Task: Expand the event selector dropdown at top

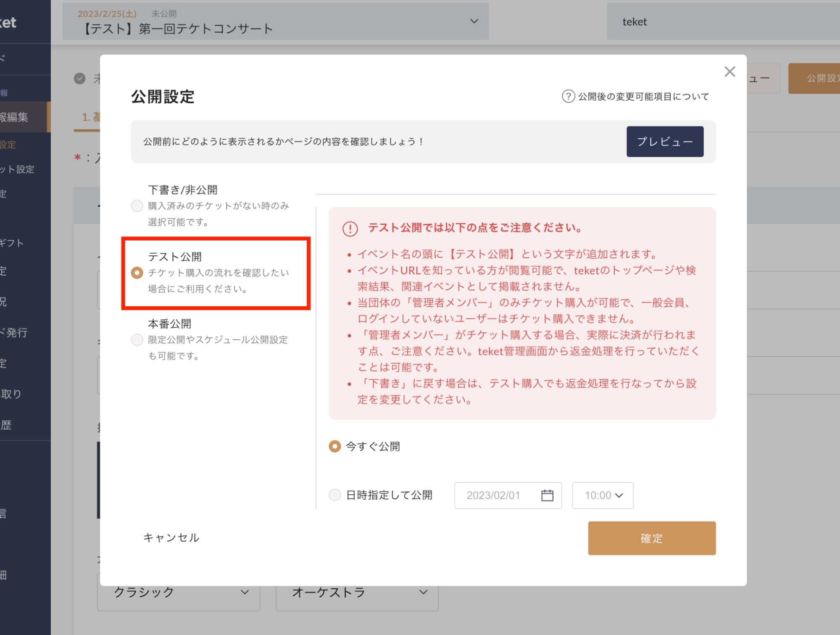Action: click(275, 21)
